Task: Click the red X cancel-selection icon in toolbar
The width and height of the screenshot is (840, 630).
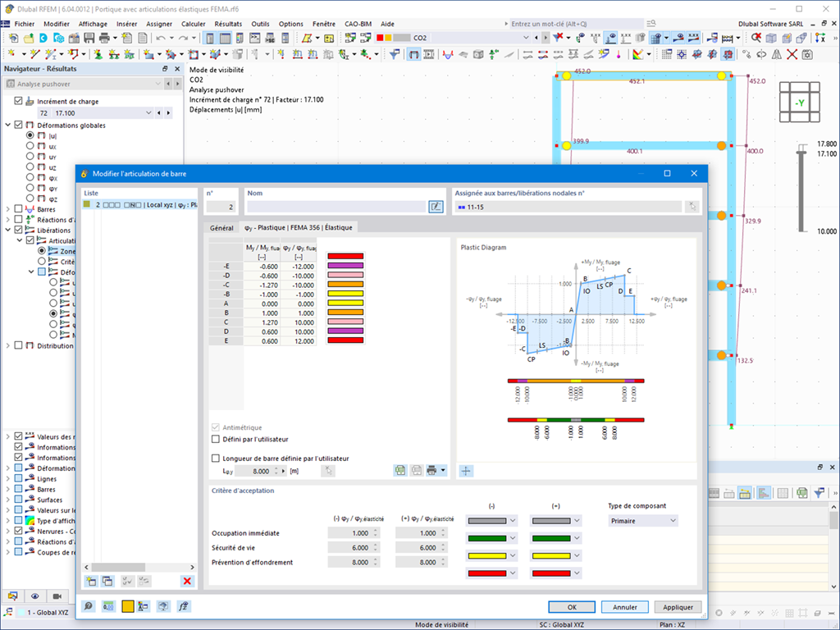Action: (792, 54)
